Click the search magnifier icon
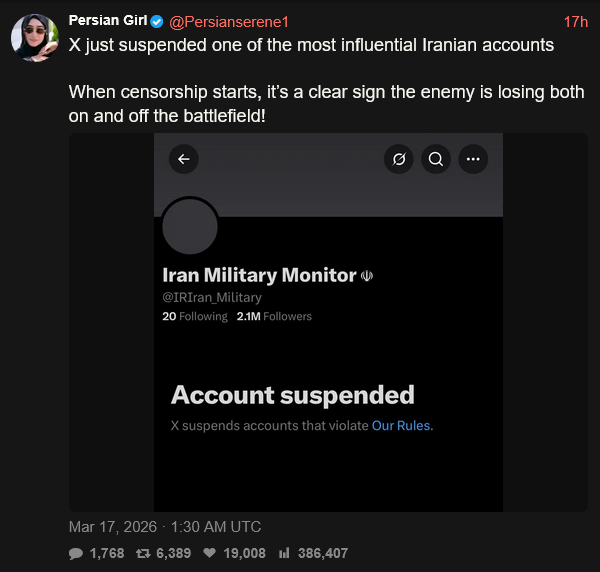 point(435,159)
